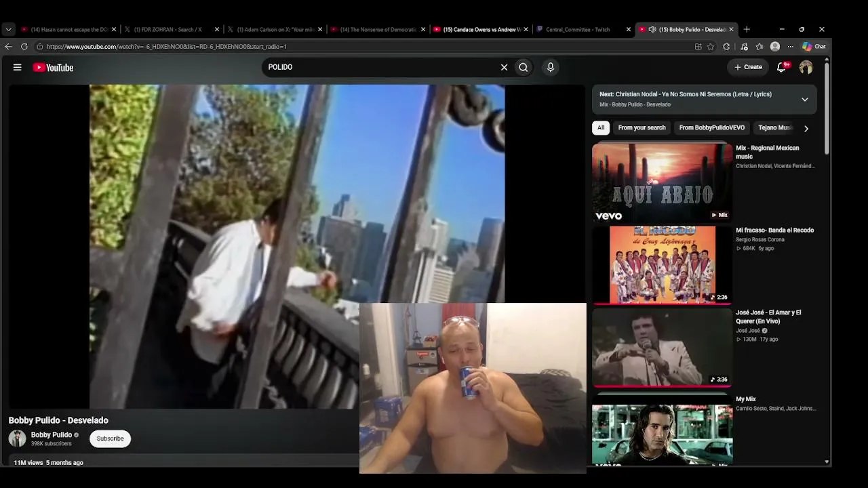This screenshot has width=868, height=488.
Task: Open the browser settings and more menu
Action: point(790,47)
